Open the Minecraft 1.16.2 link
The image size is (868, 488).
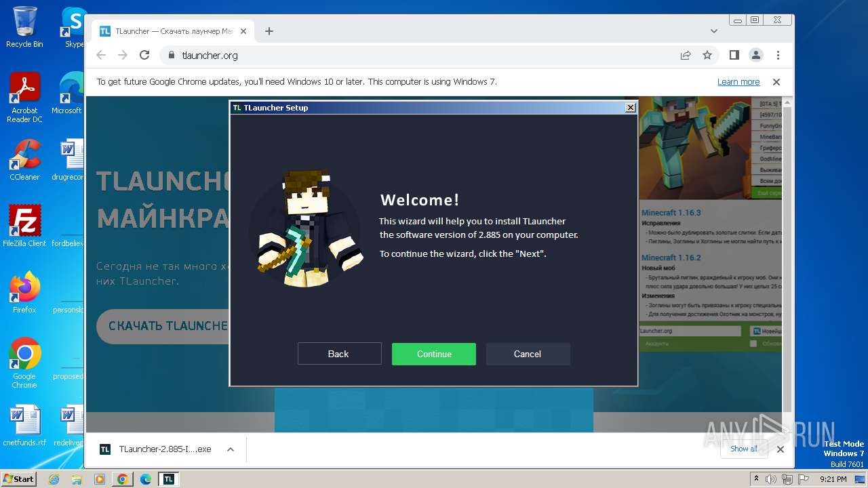(671, 258)
